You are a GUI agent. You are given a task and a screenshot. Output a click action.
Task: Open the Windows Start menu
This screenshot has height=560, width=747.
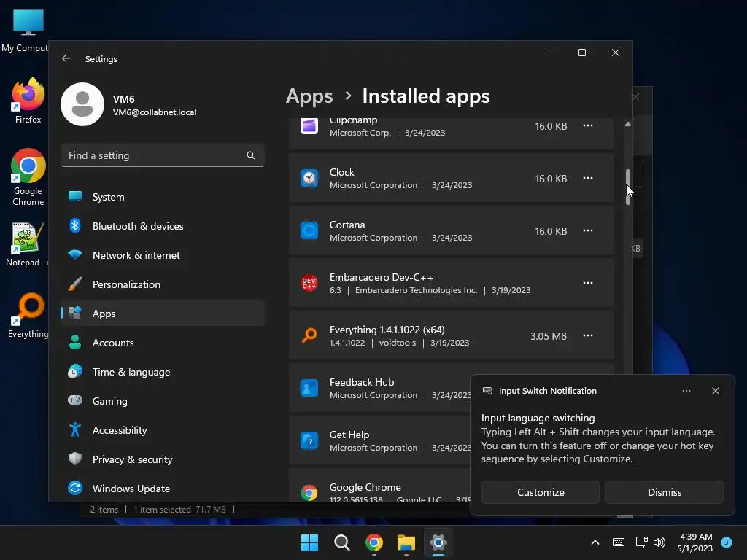pyautogui.click(x=309, y=542)
